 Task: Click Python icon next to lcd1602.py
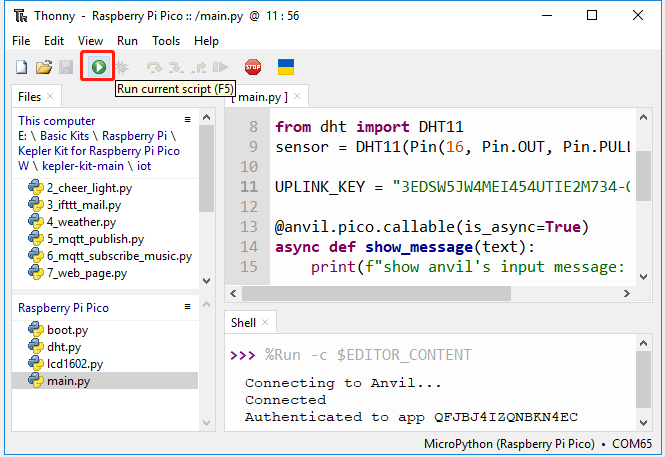point(36,363)
